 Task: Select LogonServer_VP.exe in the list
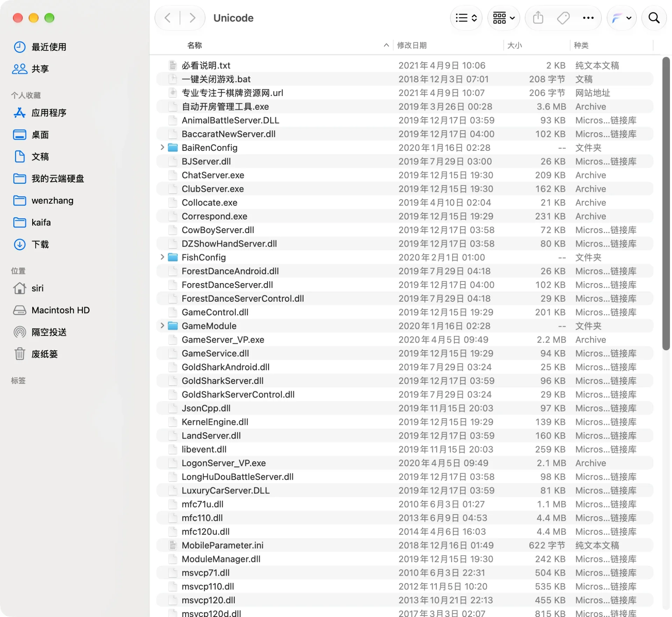(x=405, y=463)
